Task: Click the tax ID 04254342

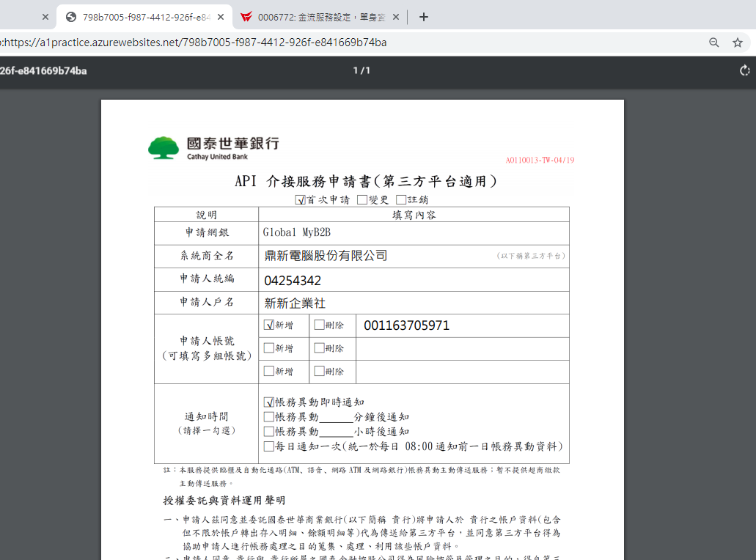Action: pyautogui.click(x=293, y=281)
